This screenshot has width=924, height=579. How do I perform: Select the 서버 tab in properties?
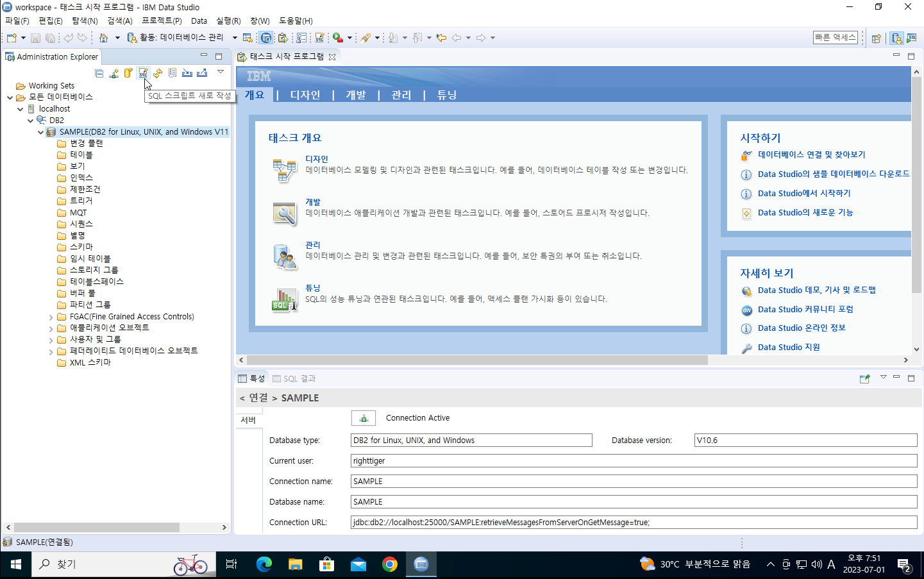(248, 420)
